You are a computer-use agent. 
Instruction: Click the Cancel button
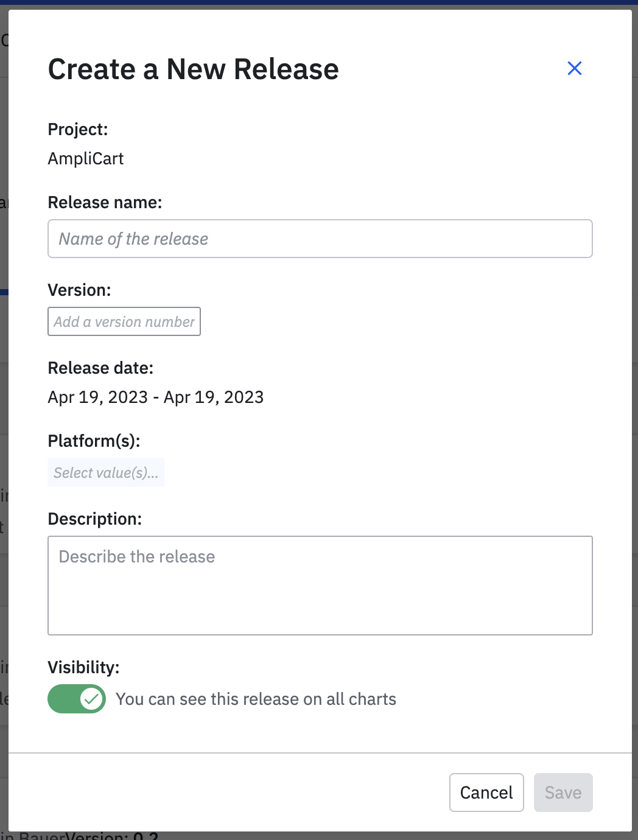[486, 792]
